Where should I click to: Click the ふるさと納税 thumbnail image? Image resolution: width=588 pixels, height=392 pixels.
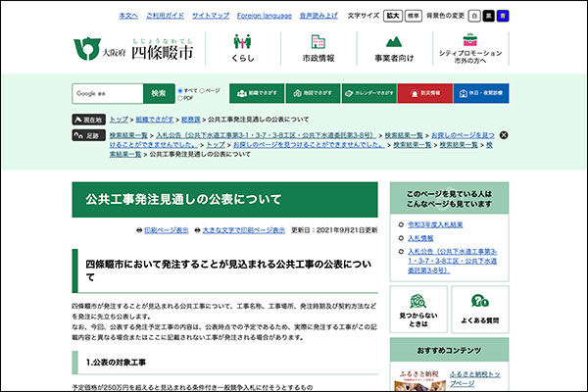pos(419,381)
